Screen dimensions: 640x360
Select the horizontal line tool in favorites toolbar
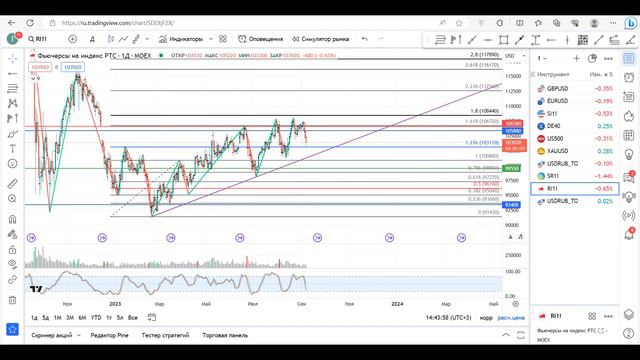tap(488, 40)
